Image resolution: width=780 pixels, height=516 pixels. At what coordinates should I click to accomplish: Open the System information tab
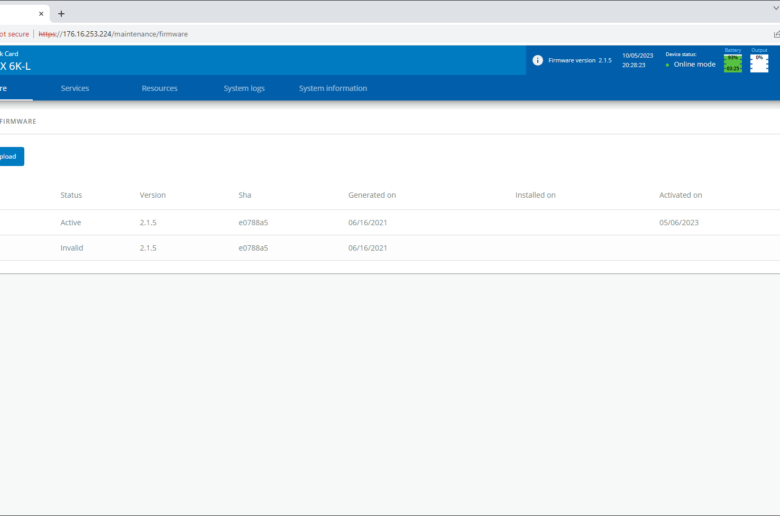(x=333, y=88)
